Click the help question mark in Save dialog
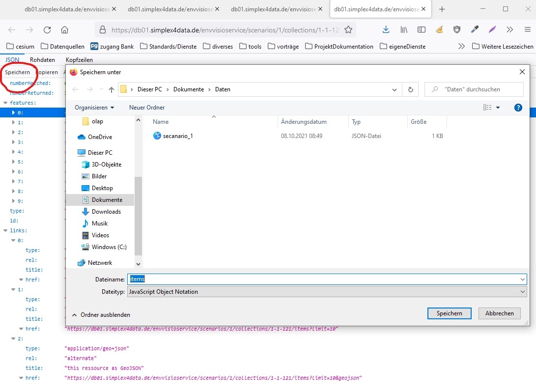The image size is (536, 392). coord(518,107)
